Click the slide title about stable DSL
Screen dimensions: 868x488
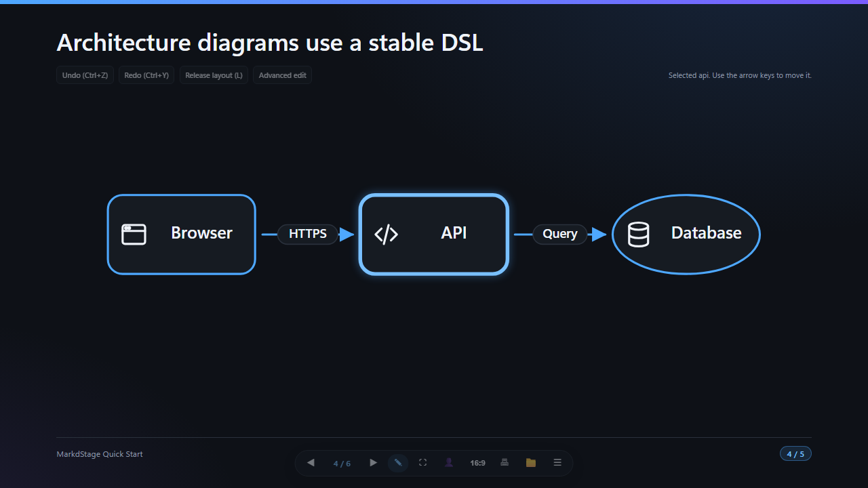270,43
